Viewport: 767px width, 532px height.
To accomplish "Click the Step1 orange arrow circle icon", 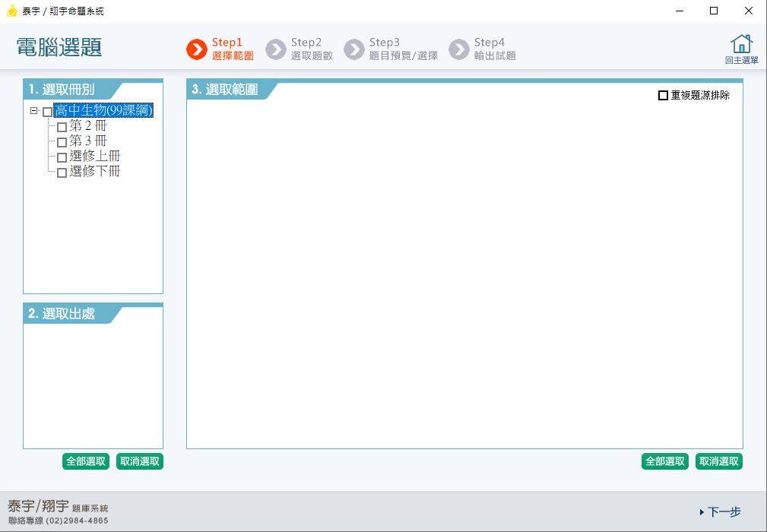I will pyautogui.click(x=197, y=49).
